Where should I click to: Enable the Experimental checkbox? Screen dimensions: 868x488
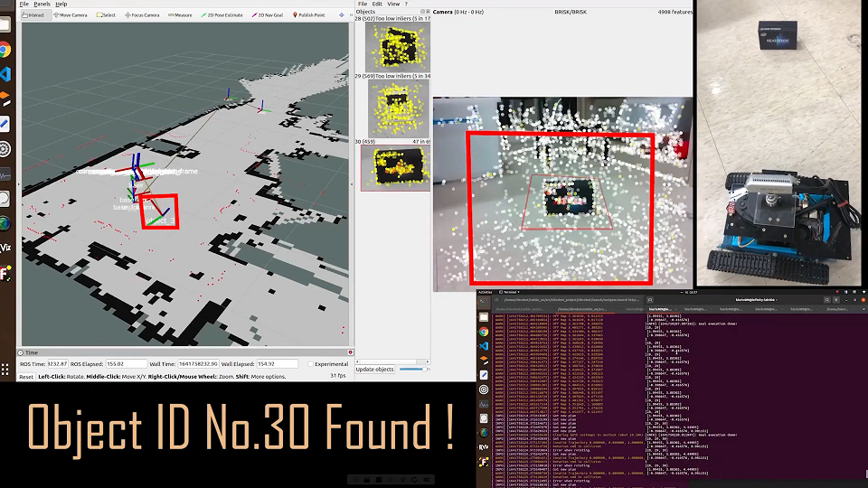pyautogui.click(x=310, y=364)
